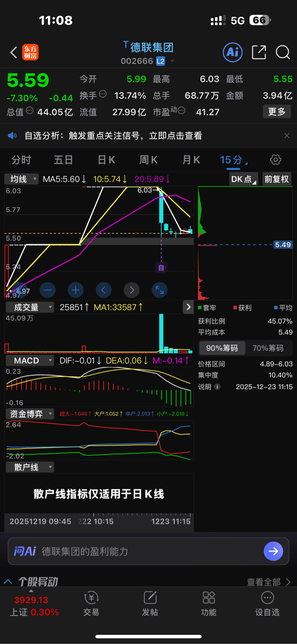Open the 成交量 indicator dropdown
Screen dimensions: 297x644
click(30, 307)
